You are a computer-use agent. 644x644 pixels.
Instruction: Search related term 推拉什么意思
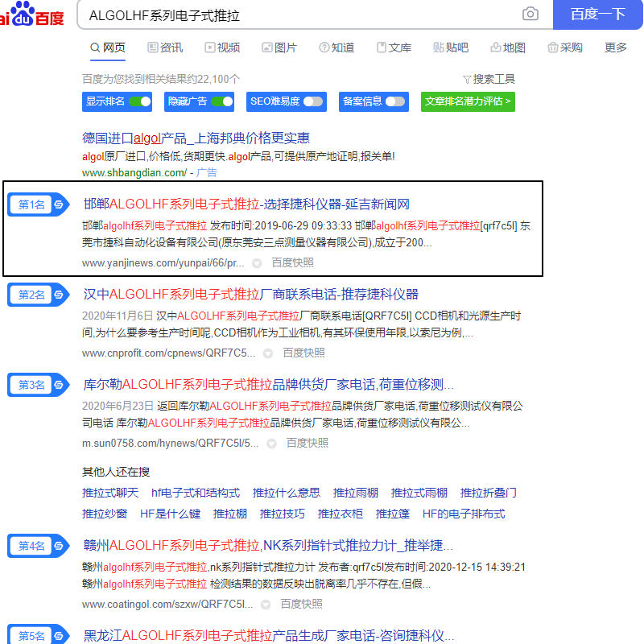[287, 493]
